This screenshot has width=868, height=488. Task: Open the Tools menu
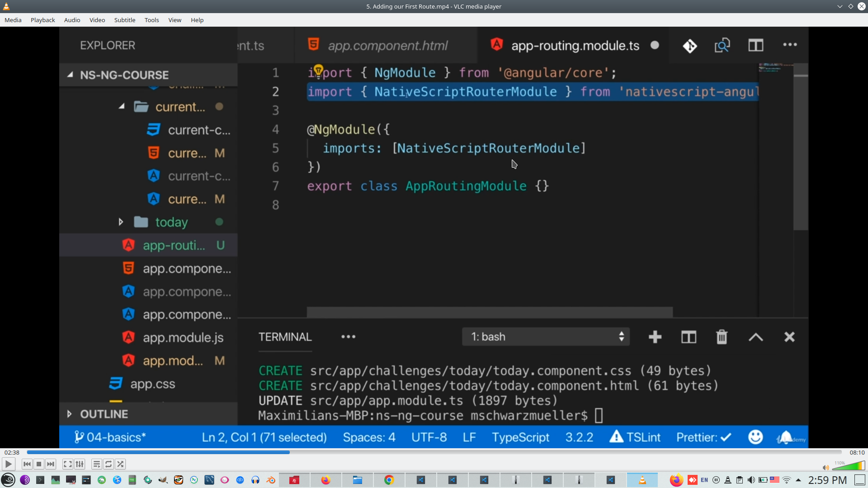click(151, 20)
